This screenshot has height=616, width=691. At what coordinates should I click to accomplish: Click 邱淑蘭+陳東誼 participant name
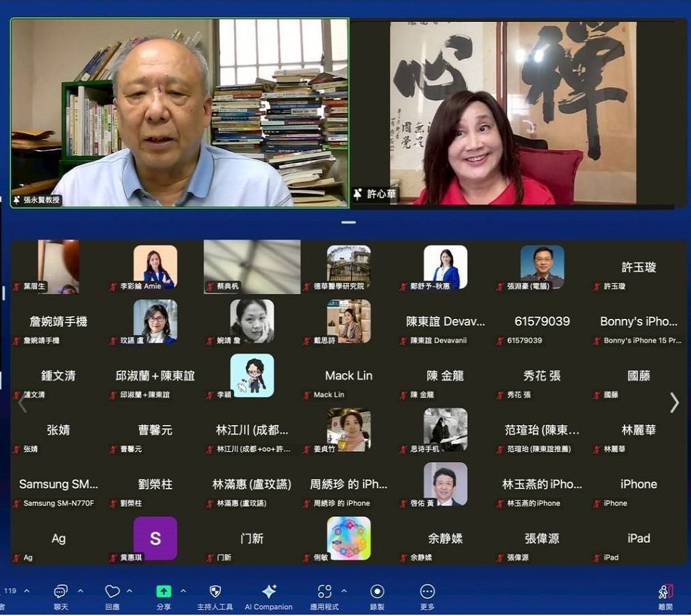click(x=155, y=376)
